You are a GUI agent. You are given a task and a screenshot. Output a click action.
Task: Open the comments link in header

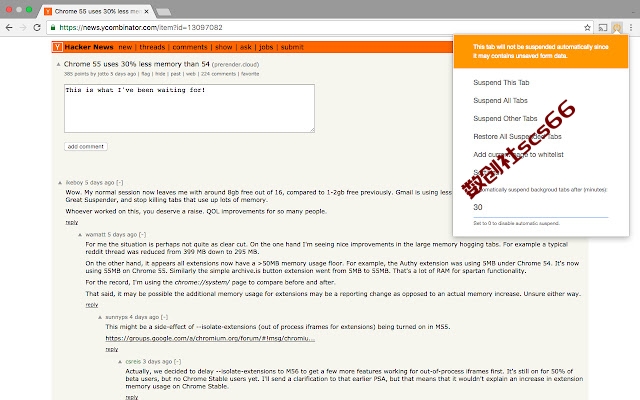coord(190,47)
